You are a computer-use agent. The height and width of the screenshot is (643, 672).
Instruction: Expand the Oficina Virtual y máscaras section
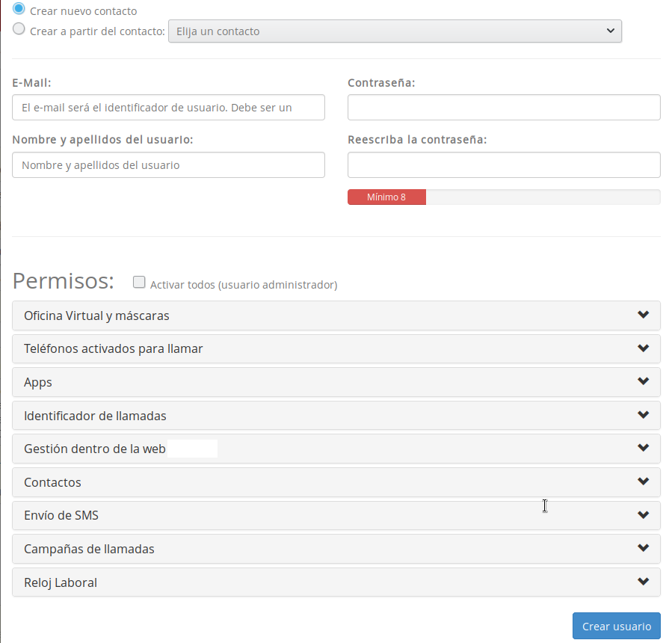tap(336, 315)
